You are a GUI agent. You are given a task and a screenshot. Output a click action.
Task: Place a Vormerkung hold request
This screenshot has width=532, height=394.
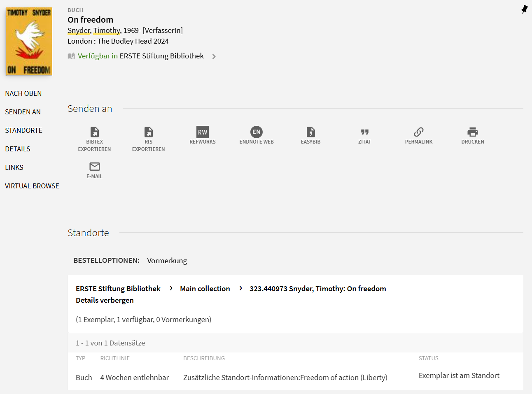(167, 261)
